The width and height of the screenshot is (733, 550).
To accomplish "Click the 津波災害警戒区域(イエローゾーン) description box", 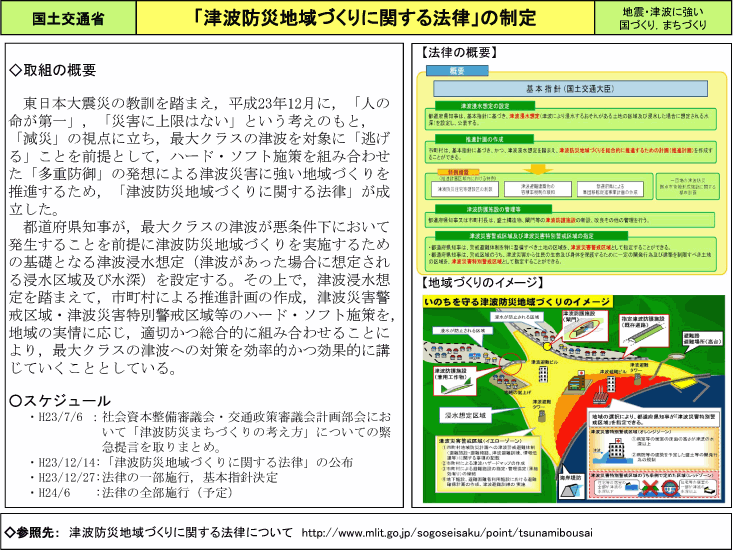I will click(489, 463).
